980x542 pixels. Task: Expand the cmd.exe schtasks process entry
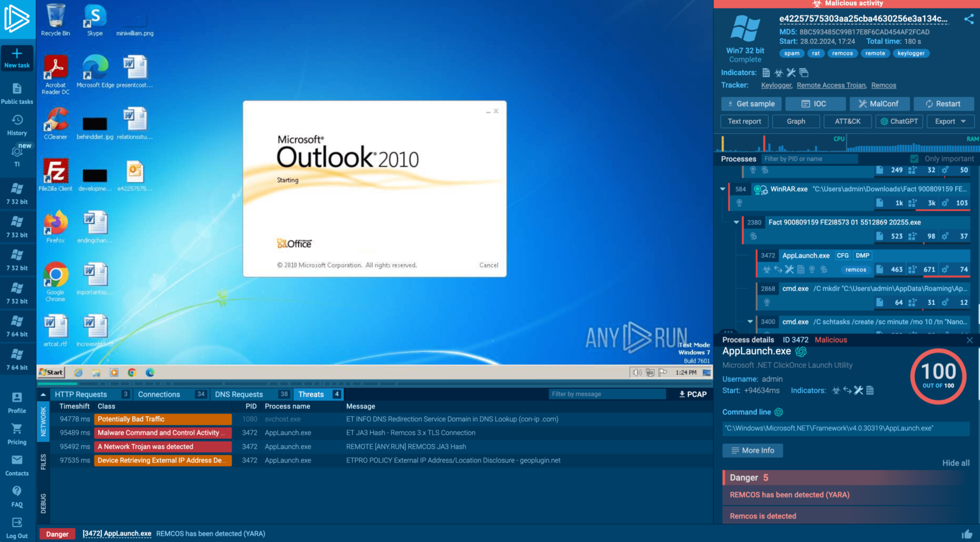(x=750, y=321)
